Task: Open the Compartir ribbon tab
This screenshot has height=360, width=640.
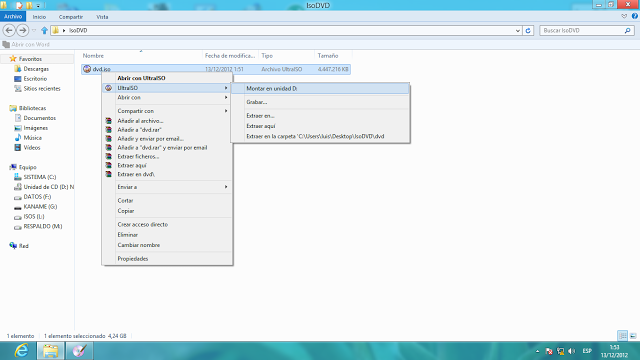Action: pyautogui.click(x=71, y=17)
